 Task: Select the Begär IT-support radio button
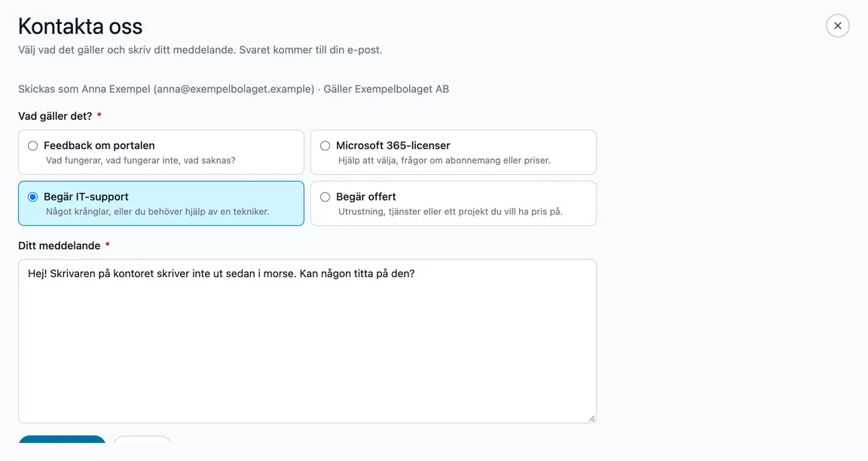[x=32, y=197]
